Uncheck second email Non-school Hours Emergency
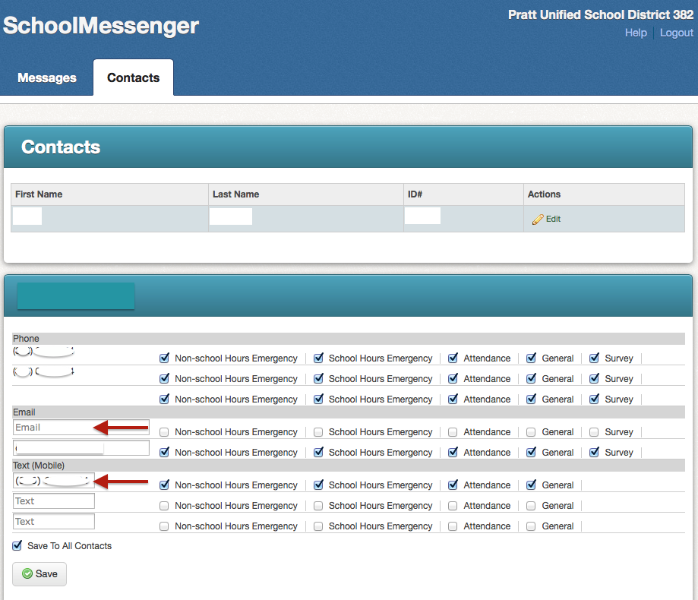 (164, 452)
